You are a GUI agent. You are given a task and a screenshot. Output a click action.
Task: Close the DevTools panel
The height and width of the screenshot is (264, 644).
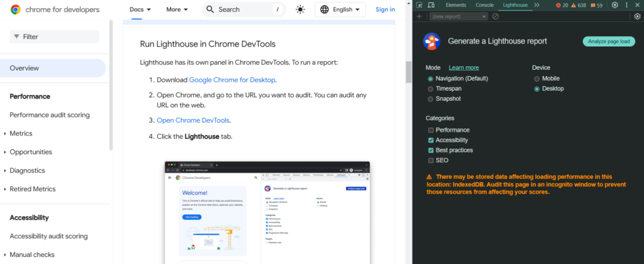(x=637, y=5)
